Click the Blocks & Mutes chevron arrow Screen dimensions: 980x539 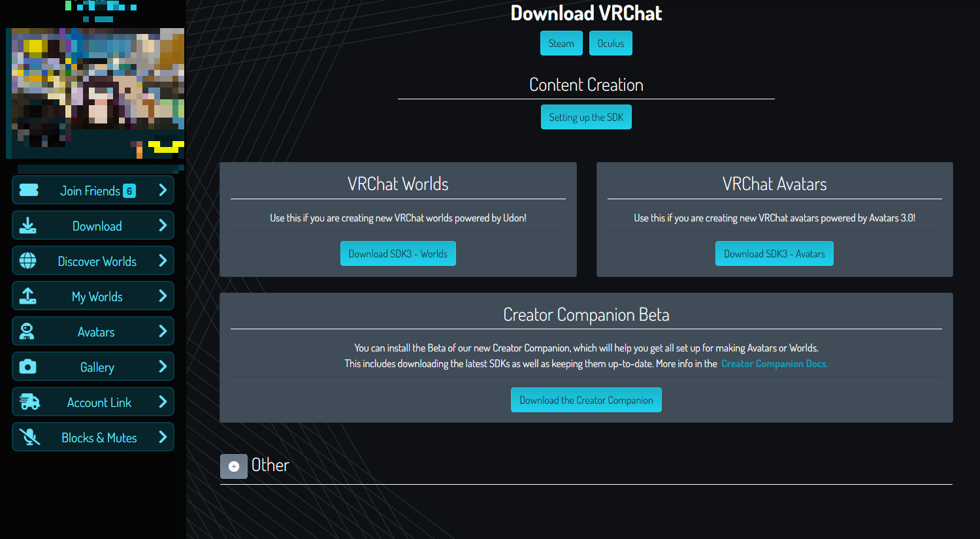point(163,437)
